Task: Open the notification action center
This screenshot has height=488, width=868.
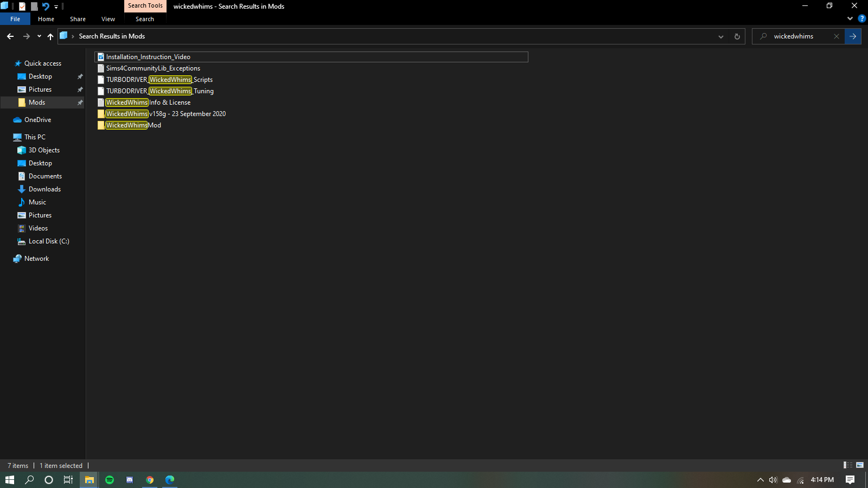Action: [850, 480]
